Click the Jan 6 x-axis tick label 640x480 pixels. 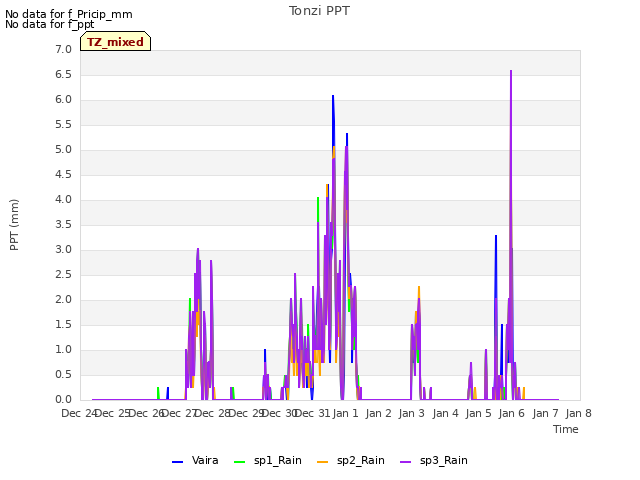pyautogui.click(x=511, y=413)
